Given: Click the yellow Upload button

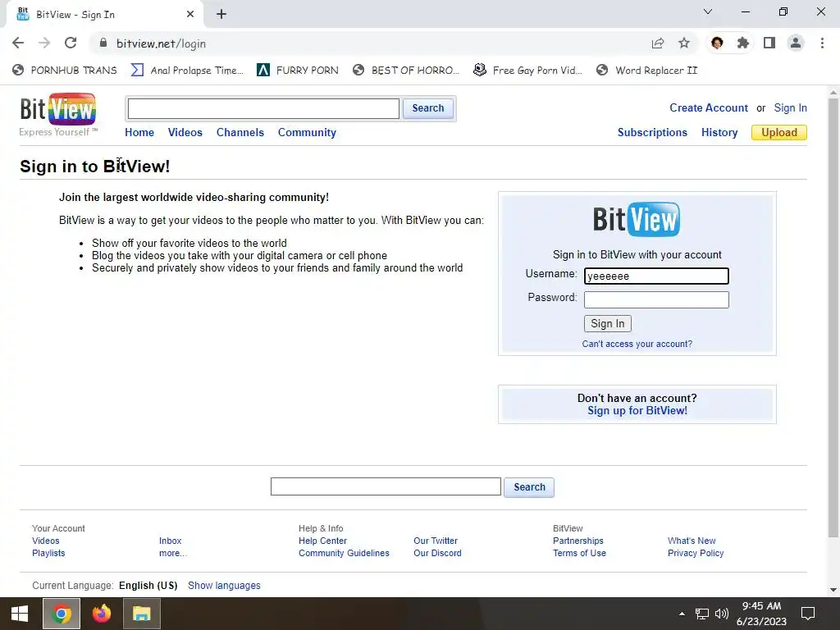Looking at the screenshot, I should pyautogui.click(x=779, y=132).
